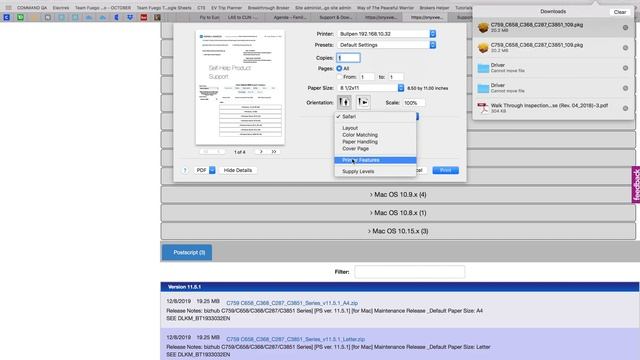
Task: Open the CTS bookmark
Action: [201, 8]
